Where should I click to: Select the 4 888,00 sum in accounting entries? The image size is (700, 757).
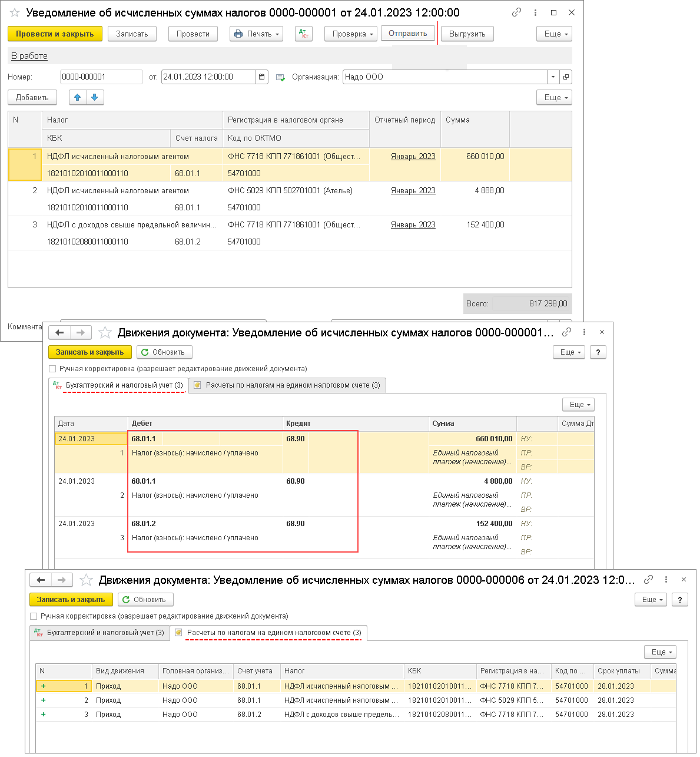pyautogui.click(x=473, y=481)
